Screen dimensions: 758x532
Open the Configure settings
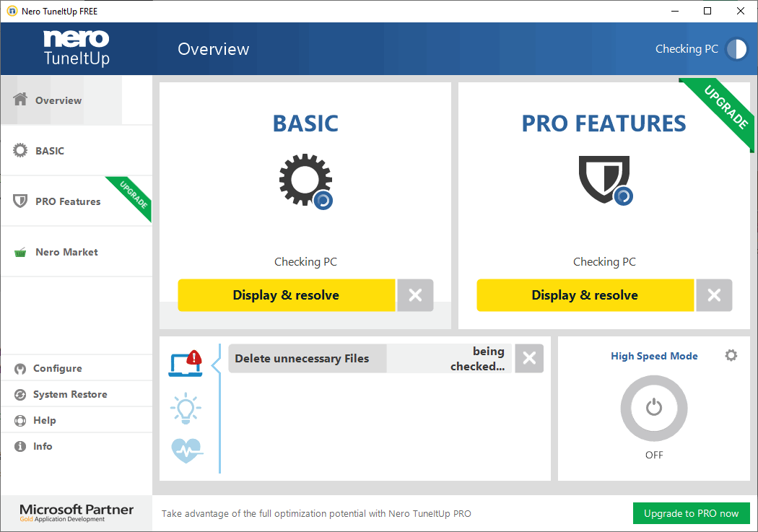pos(77,368)
